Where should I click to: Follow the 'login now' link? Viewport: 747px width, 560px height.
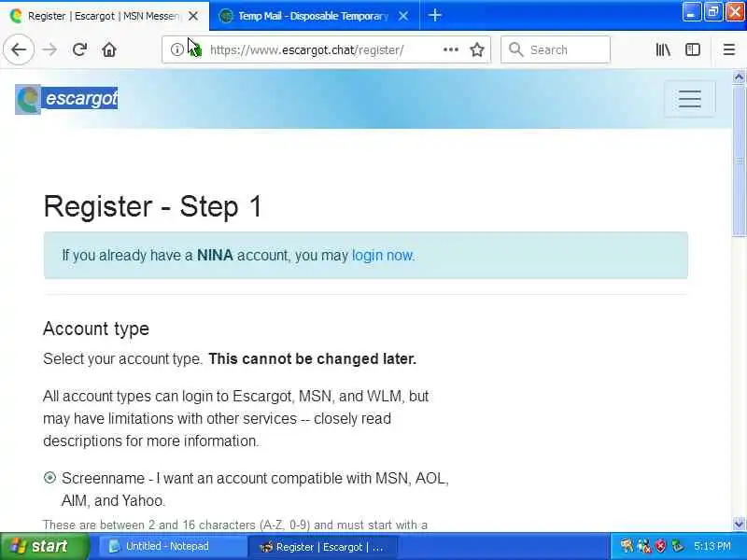point(383,255)
